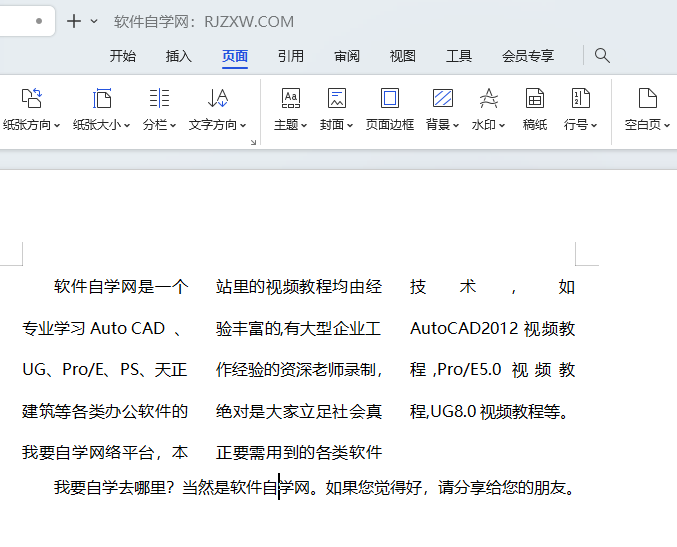Expand 水印 dropdown arrow
Screen dimensions: 677x547
coord(502,125)
